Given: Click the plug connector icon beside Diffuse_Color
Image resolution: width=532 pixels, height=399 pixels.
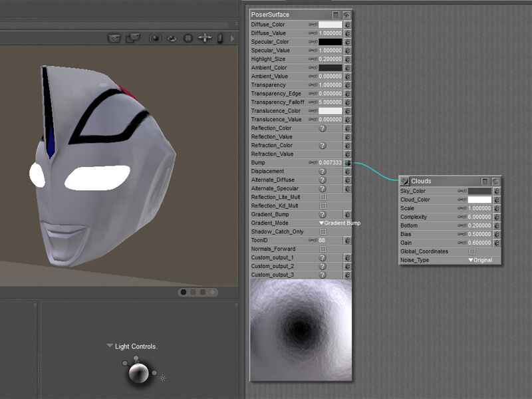Looking at the screenshot, I should pos(347,25).
